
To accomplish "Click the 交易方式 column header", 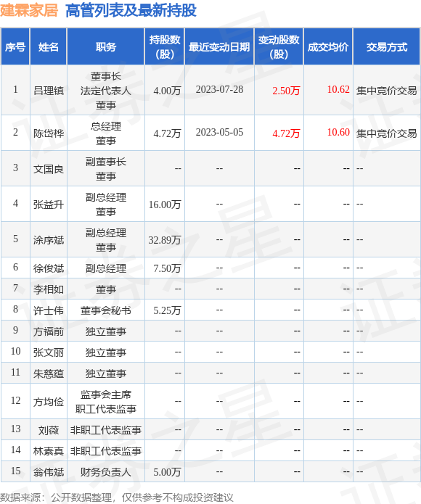I will [x=387, y=47].
